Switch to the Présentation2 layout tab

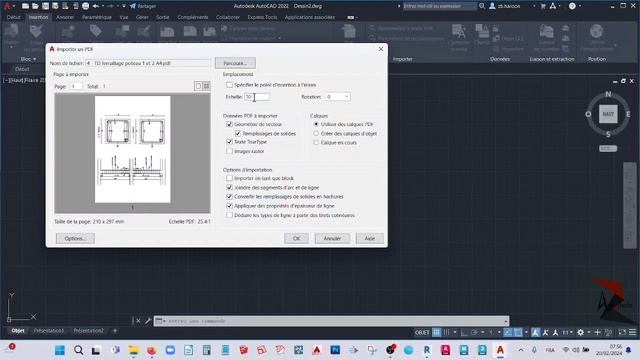(89, 331)
